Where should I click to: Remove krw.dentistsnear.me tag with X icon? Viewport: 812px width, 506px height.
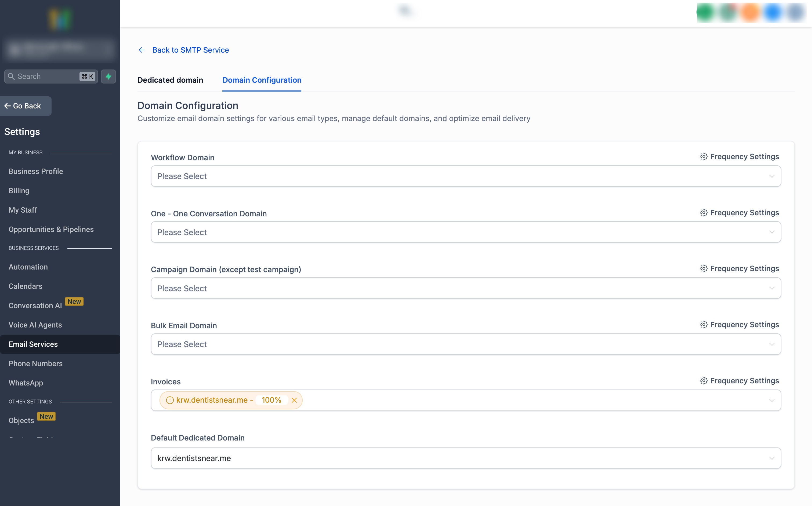tap(294, 400)
